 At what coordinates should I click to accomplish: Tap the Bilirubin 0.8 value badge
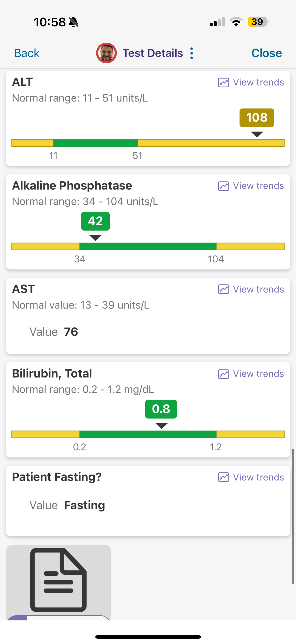tap(161, 409)
